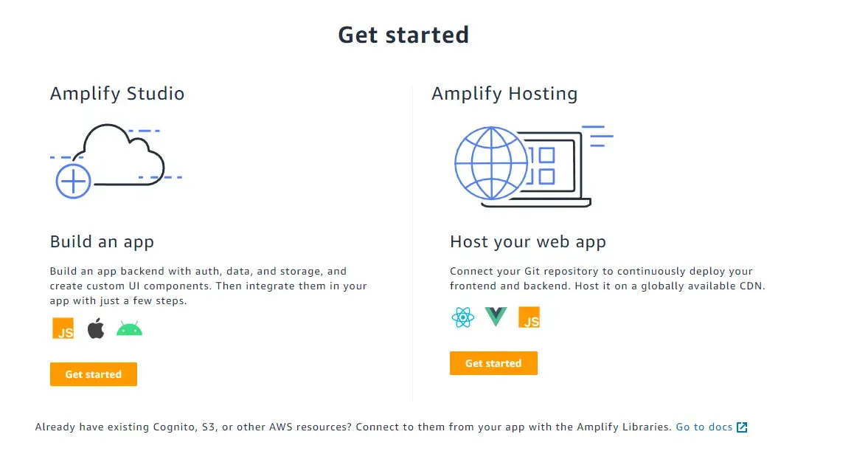Click the Build an app subheading
Image resolution: width=868 pixels, height=454 pixels.
point(102,241)
